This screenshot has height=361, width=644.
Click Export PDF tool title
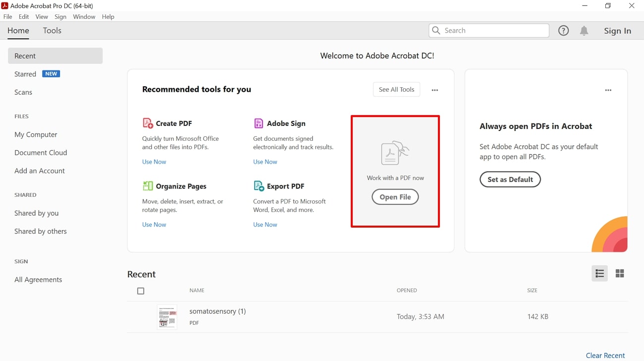point(286,186)
